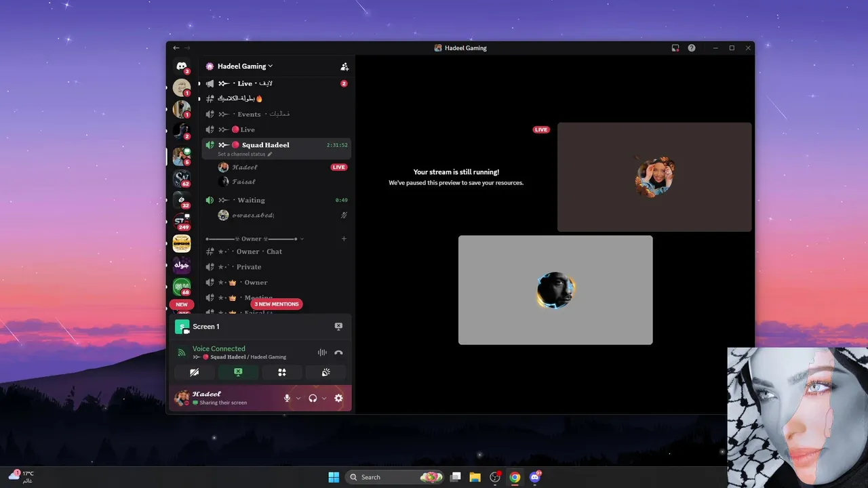The height and width of the screenshot is (488, 868).
Task: Open User Settings gear
Action: point(338,399)
